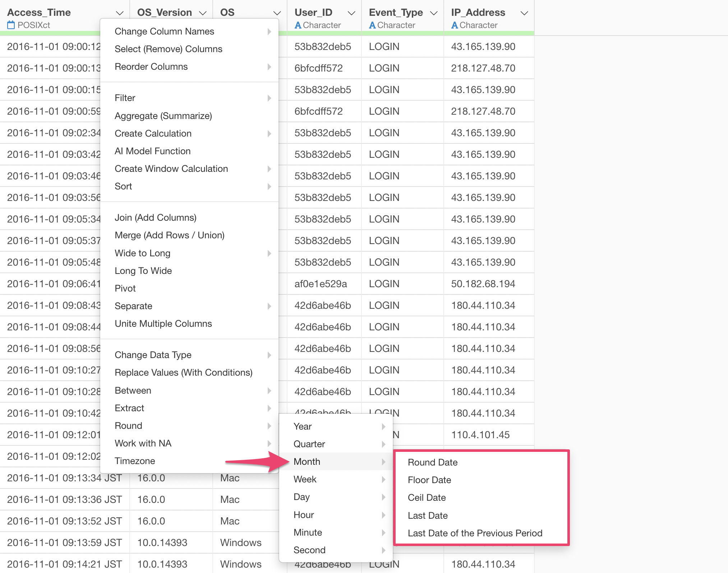Click Event_Type Character type icon

click(372, 25)
